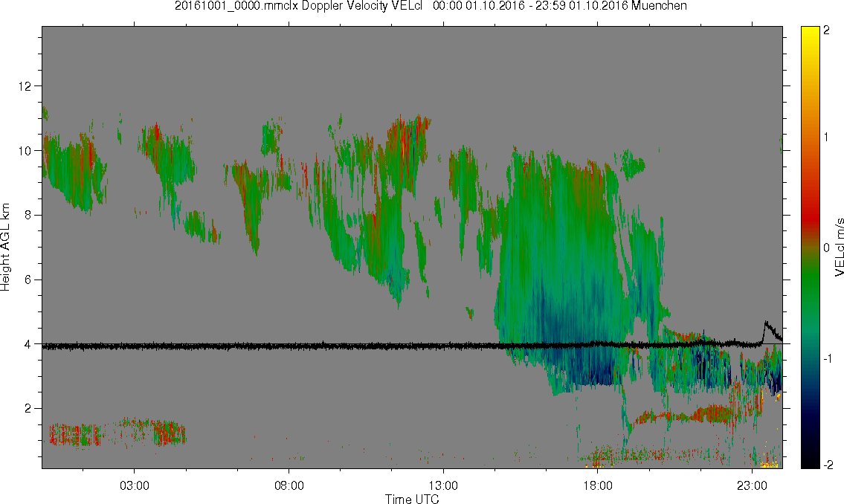The width and height of the screenshot is (844, 504).
Task: Click the plot title text '20161001_0000.mmclx Doppler Velocity VELcl'
Action: (299, 6)
